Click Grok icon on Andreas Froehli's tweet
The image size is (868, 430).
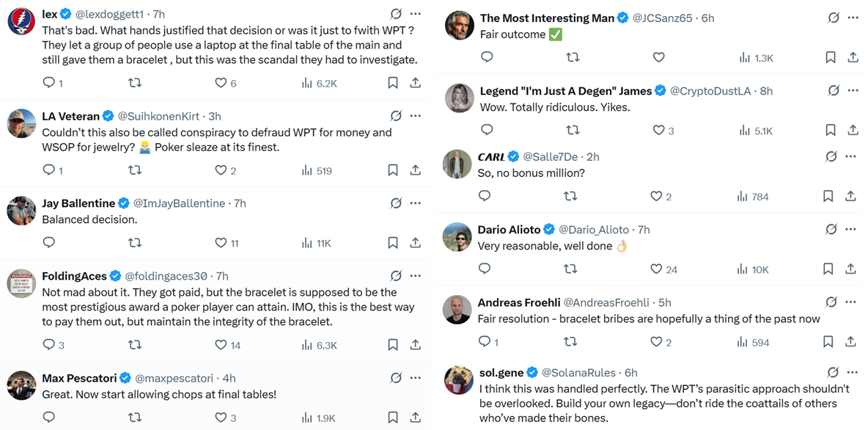831,302
